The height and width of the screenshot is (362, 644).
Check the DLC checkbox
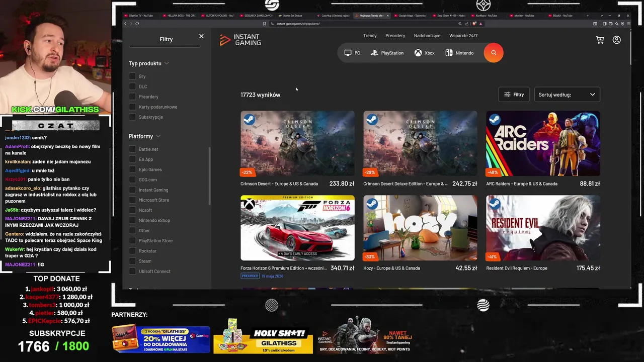(x=132, y=86)
